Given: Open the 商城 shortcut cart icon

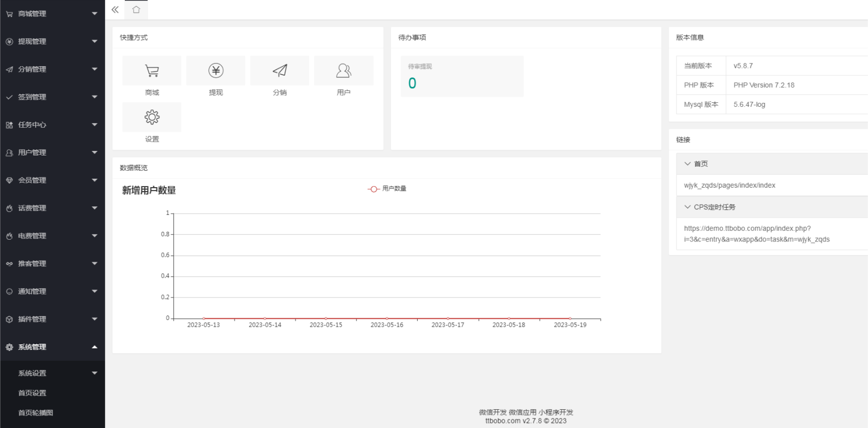Looking at the screenshot, I should click(152, 71).
